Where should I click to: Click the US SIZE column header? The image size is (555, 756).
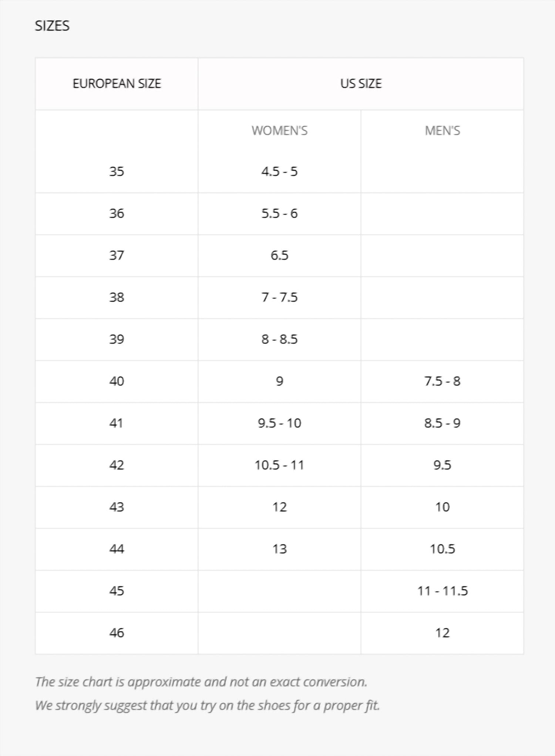point(361,84)
